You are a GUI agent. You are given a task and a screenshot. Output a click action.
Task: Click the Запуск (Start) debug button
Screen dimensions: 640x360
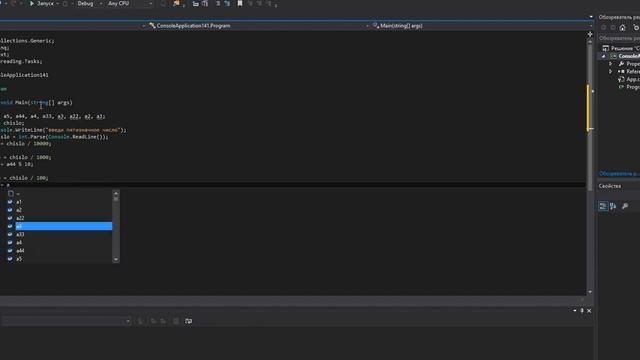[41, 4]
